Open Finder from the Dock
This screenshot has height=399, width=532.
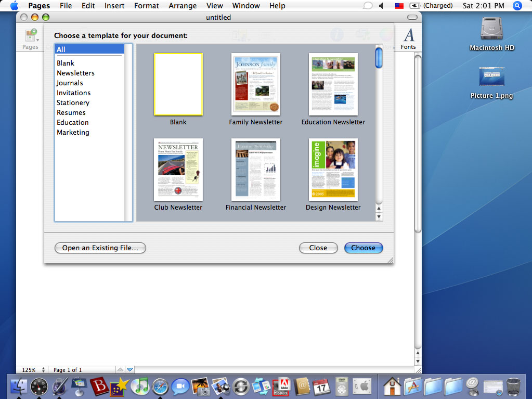point(19,387)
